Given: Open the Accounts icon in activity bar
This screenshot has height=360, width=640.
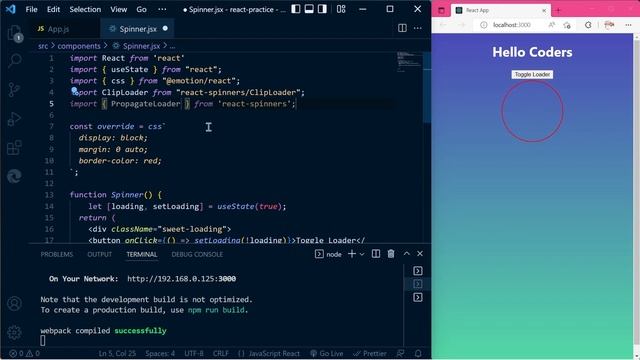Looking at the screenshot, I should [x=15, y=304].
